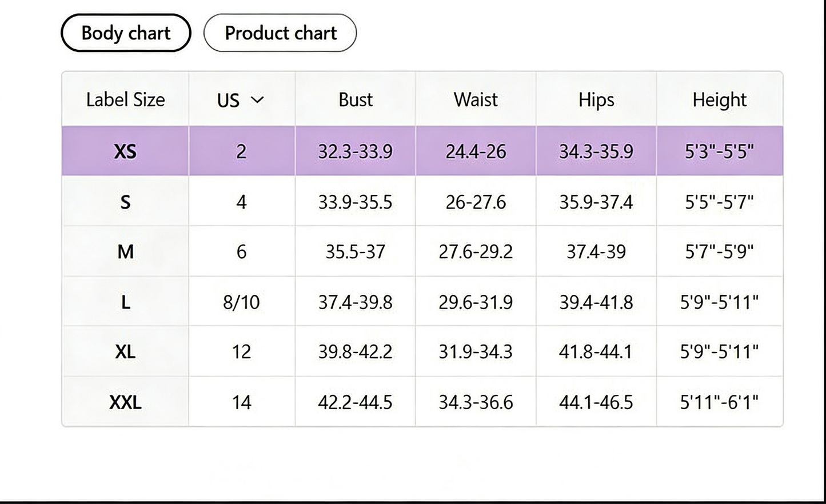Select the S label size cell
The width and height of the screenshot is (826, 504).
125,201
